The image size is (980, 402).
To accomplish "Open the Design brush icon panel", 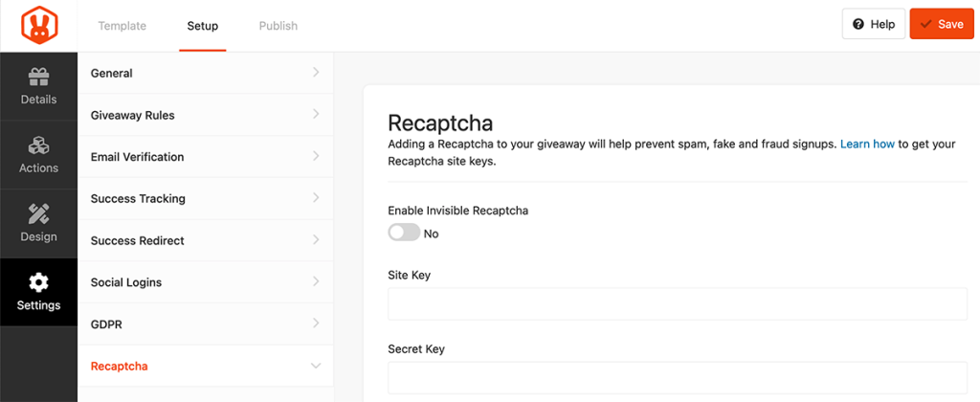I will point(38,214).
